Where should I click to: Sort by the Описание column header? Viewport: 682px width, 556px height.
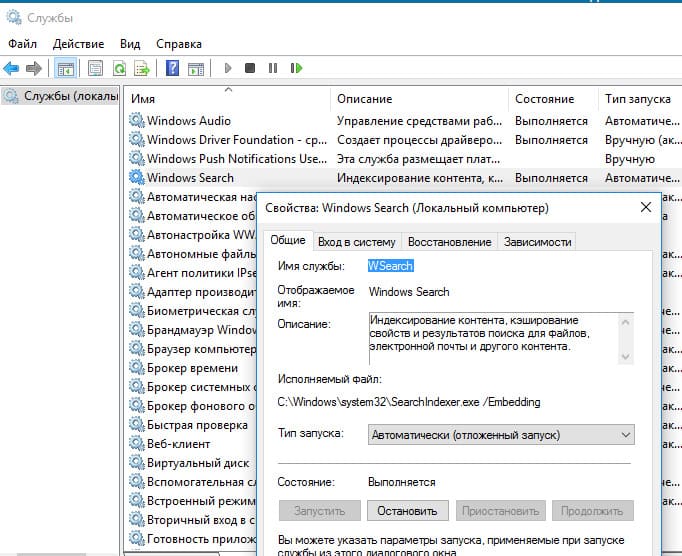pyautogui.click(x=419, y=99)
